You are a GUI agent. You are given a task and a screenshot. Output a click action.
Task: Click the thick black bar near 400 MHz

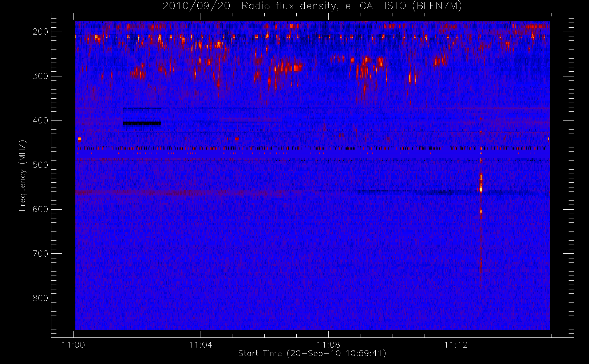[x=142, y=123]
